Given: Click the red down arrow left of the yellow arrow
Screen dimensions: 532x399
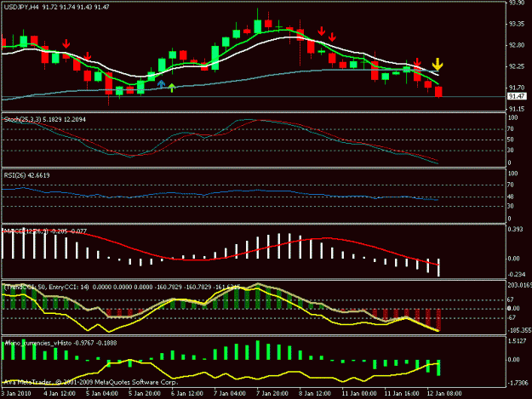Looking at the screenshot, I should pos(417,62).
